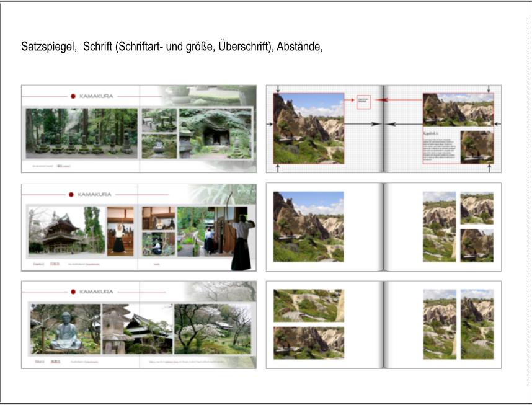Select the tall landscape photo in the middle photobook spread
The width and height of the screenshot is (532, 405).
440,227
